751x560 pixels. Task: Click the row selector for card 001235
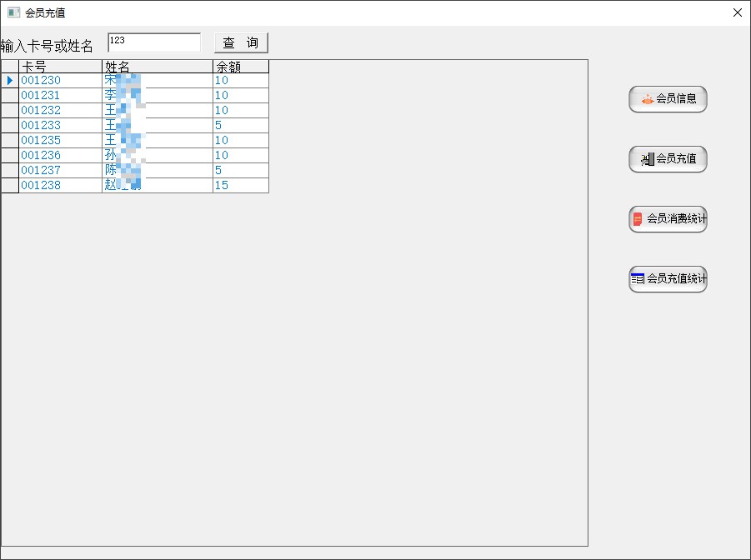pos(10,141)
